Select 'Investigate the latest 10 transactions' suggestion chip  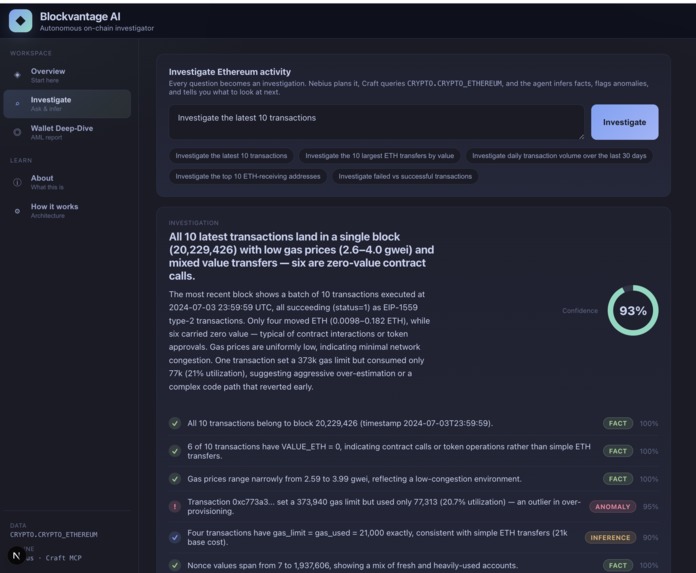pos(231,156)
